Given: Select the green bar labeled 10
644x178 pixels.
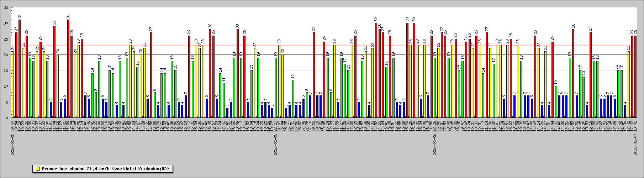Looking at the screenshot, I should pyautogui.click(x=556, y=101).
